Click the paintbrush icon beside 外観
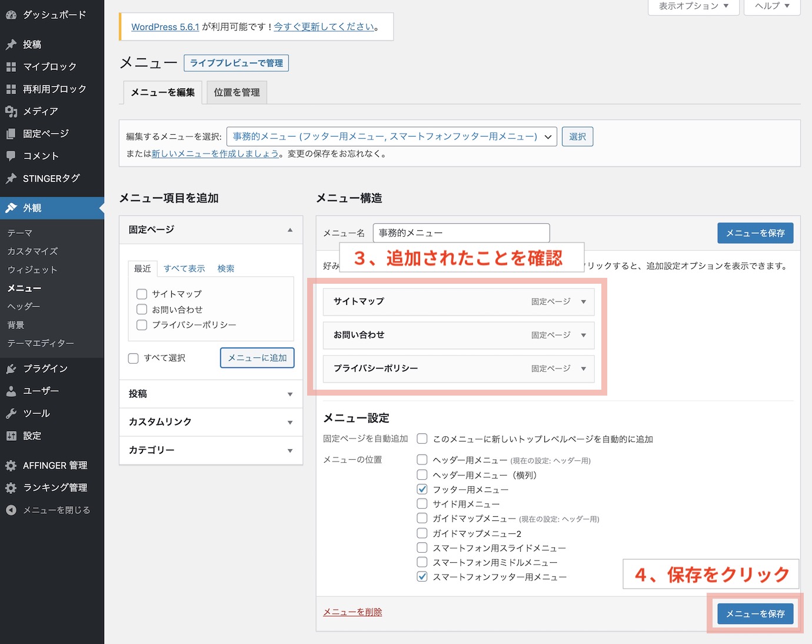Image resolution: width=812 pixels, height=644 pixels. pyautogui.click(x=11, y=208)
